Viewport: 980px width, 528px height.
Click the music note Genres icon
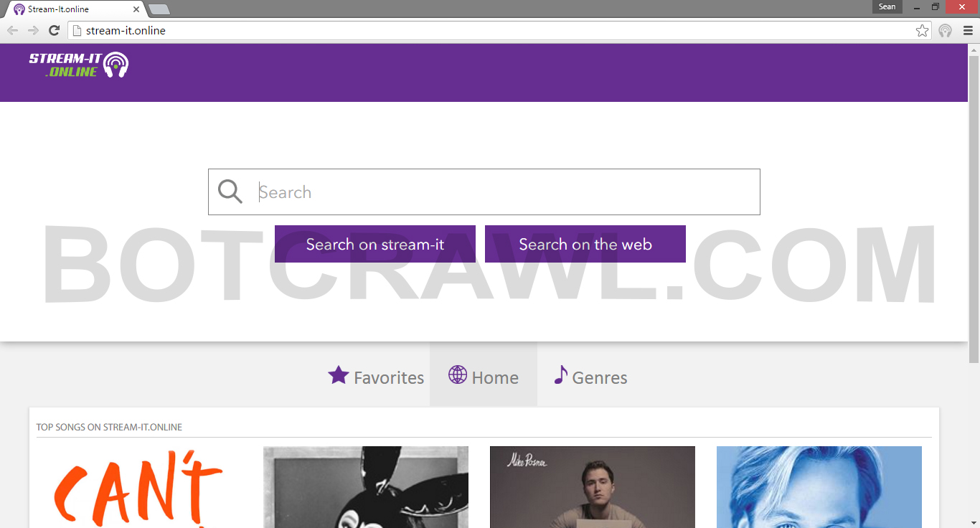coord(560,375)
